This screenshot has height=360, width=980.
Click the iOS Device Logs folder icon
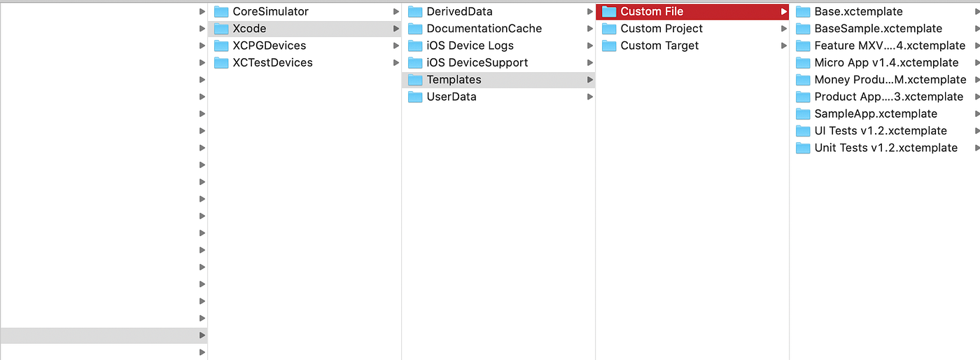pyautogui.click(x=415, y=46)
